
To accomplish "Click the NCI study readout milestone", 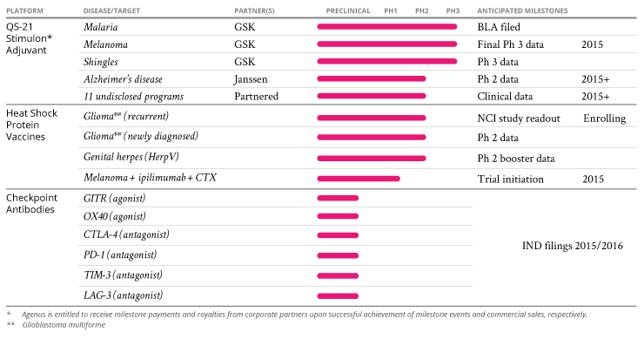I will [x=519, y=119].
